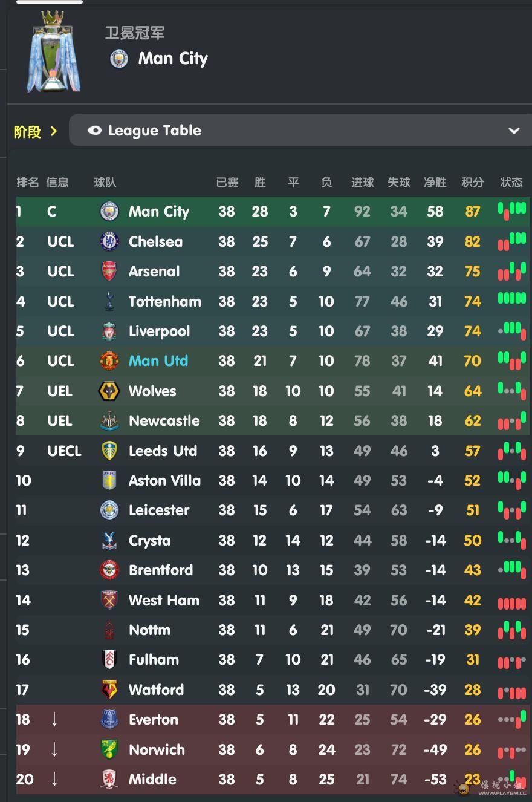Click Wolves club badge in the table
Viewport: 532px width, 802px height.
click(x=109, y=391)
